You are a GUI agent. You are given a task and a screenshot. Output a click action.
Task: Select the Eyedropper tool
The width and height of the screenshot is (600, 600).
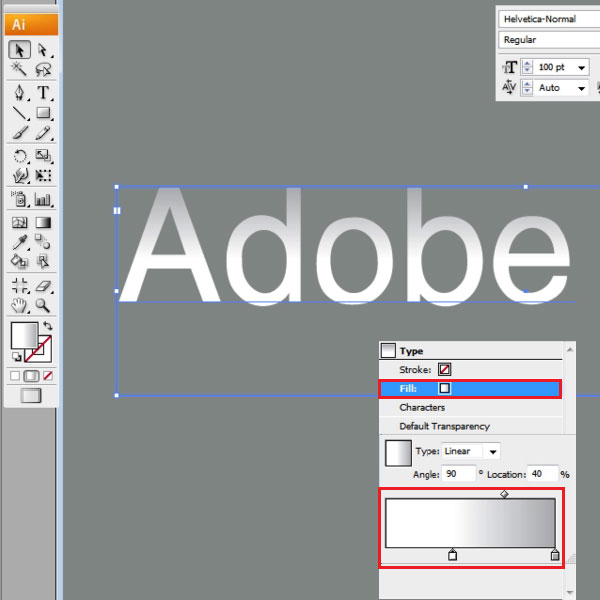pos(20,242)
